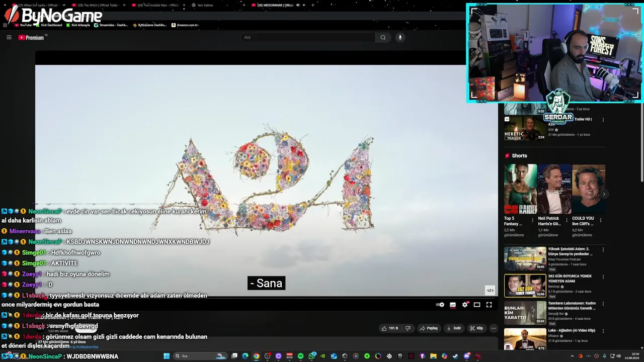This screenshot has width=644, height=362.
Task: Like the video with 191 B likes
Action: pyautogui.click(x=390, y=328)
